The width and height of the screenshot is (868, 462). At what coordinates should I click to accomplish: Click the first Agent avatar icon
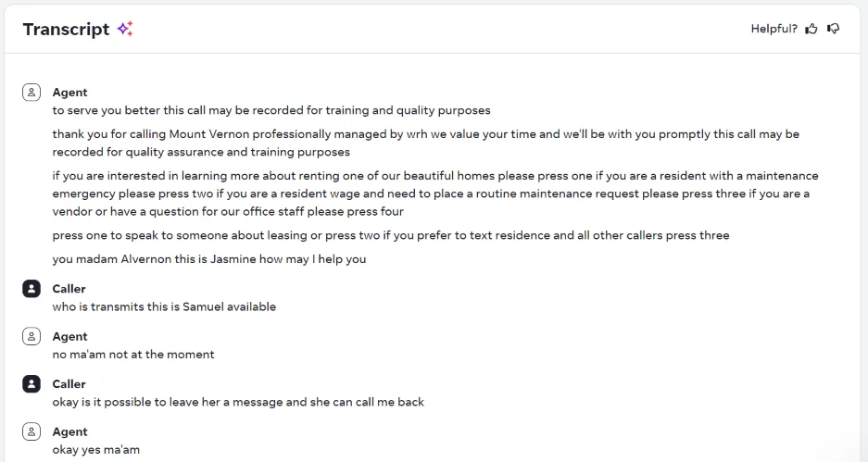pyautogui.click(x=31, y=93)
